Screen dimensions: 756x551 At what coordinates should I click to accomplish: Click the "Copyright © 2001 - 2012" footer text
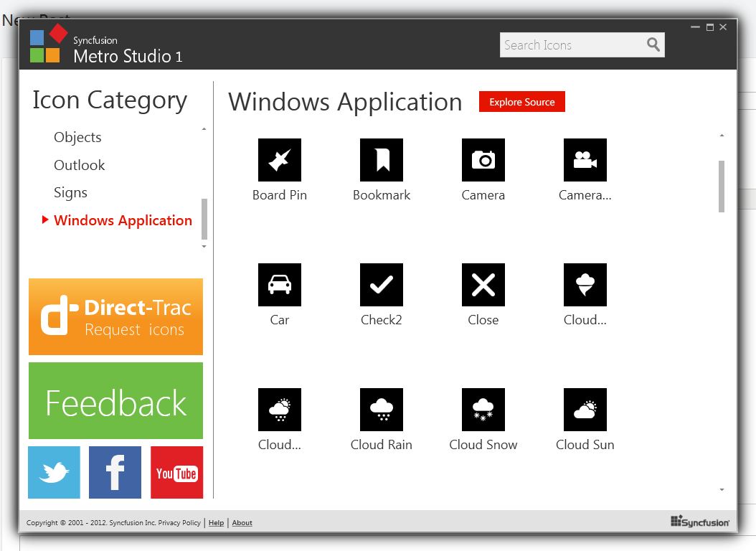[66, 522]
